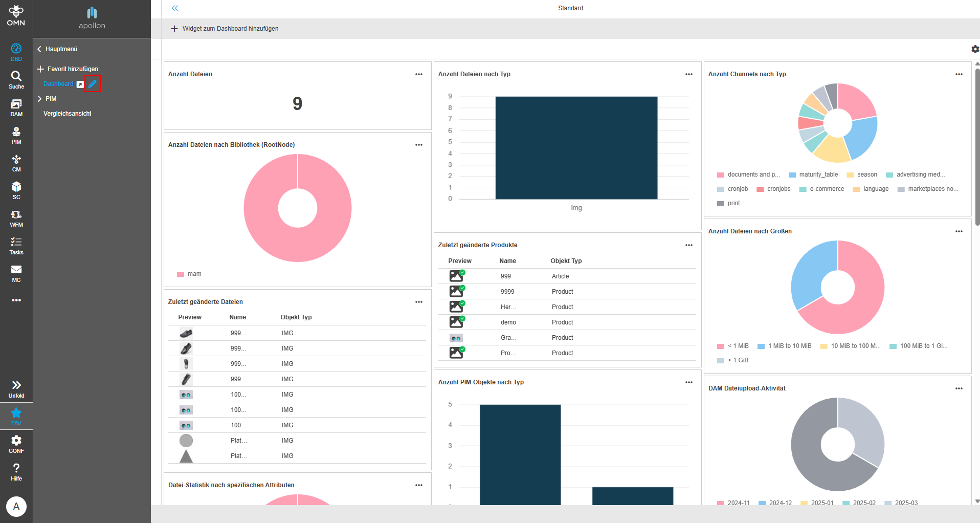Toggle the 2024-11 legend entry

click(733, 503)
